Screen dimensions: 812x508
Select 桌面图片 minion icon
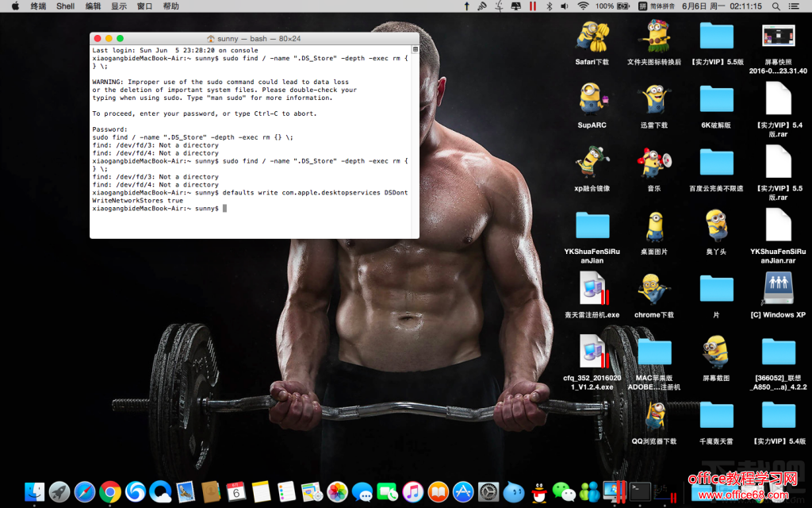pos(654,225)
